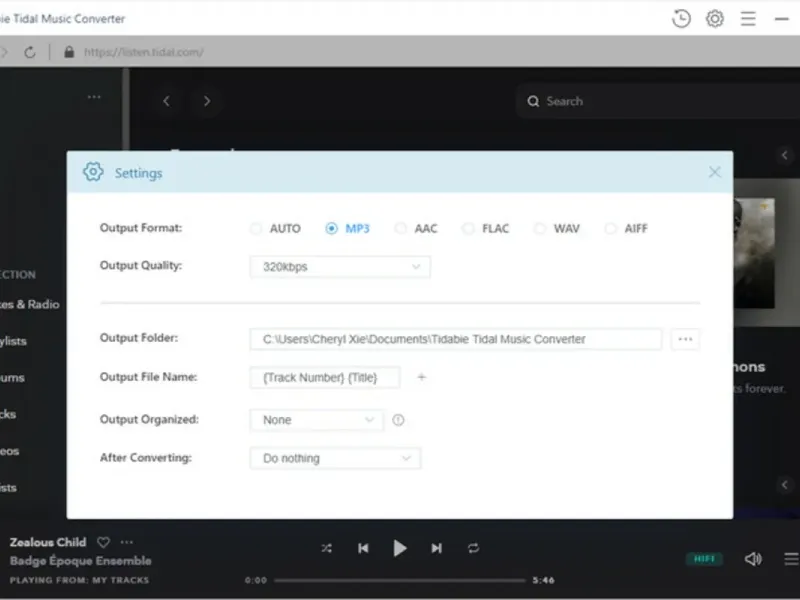Viewport: 800px width, 600px height.
Task: Open more options for Zealous Child track
Action: tap(127, 542)
